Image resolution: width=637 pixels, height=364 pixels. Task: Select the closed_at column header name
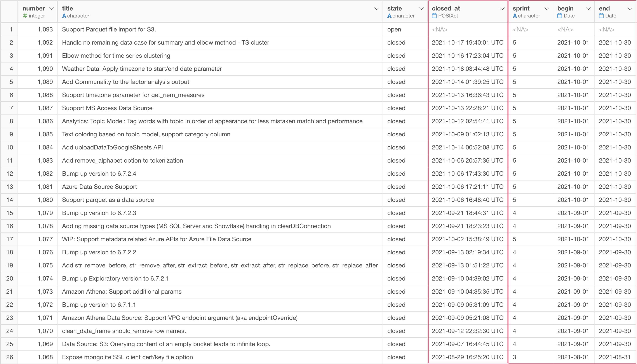coord(446,9)
